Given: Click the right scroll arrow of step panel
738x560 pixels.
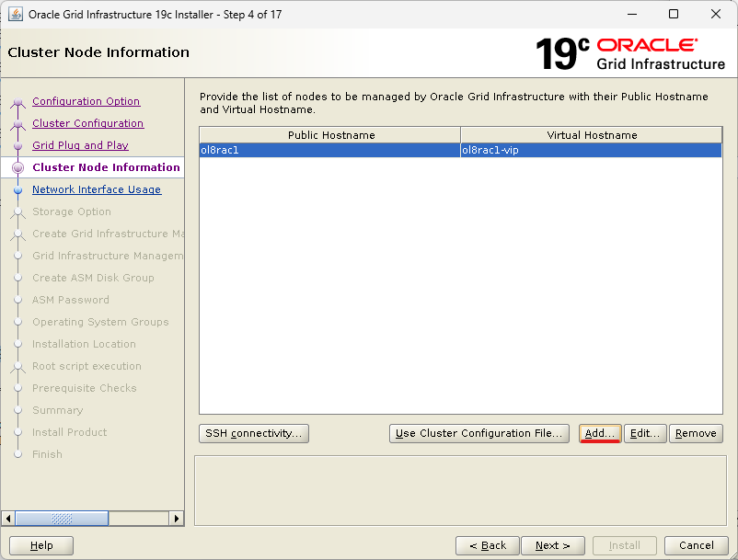Looking at the screenshot, I should (x=177, y=519).
